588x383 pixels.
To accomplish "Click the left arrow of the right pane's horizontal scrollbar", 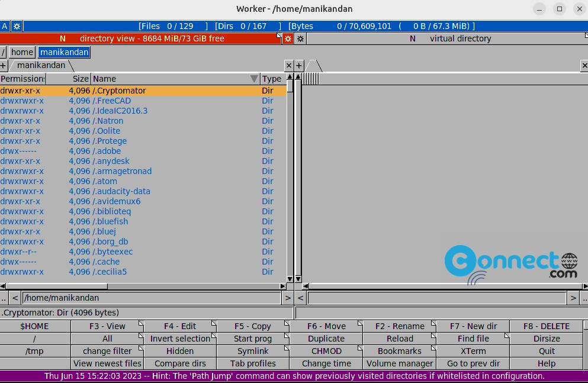I will tap(306, 287).
